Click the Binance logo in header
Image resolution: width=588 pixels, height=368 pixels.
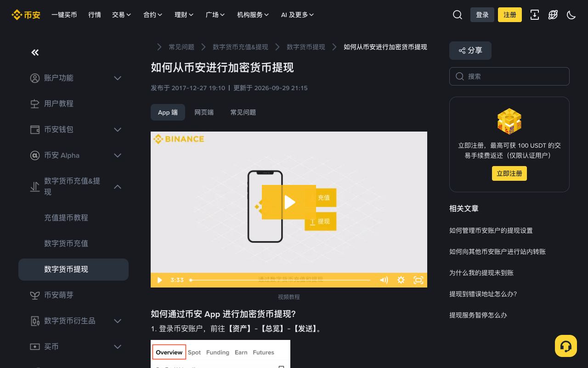click(x=26, y=15)
